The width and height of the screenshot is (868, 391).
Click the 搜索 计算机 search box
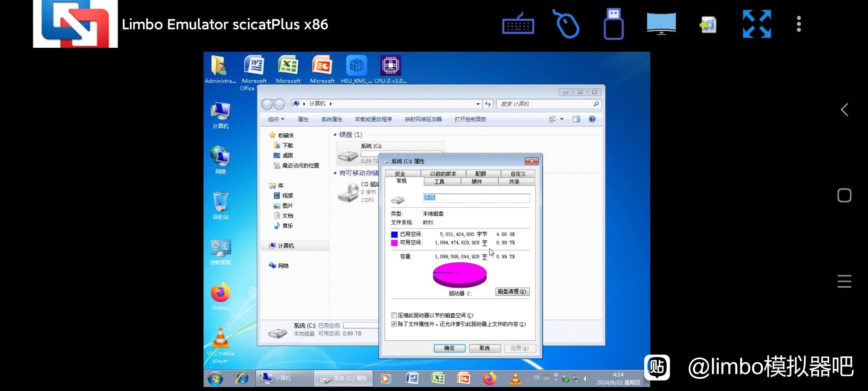coord(549,104)
